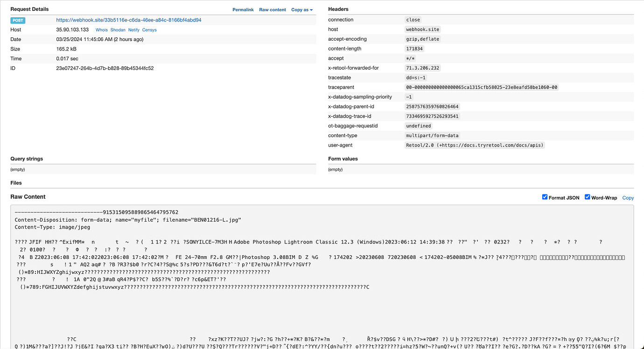
Task: Open the webhook.site request URL
Action: tap(128, 20)
